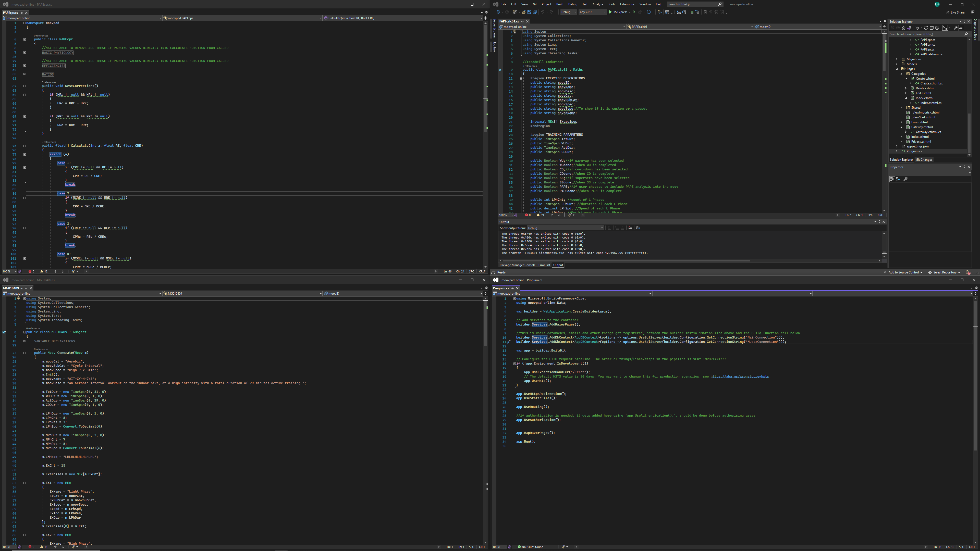This screenshot has height=551, width=980.
Task: Click the Property Pages wrench in Properties
Action: pyautogui.click(x=905, y=179)
